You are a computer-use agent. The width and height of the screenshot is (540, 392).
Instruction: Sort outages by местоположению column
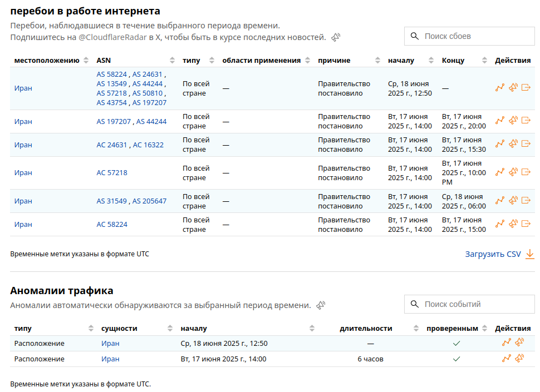[x=86, y=61]
